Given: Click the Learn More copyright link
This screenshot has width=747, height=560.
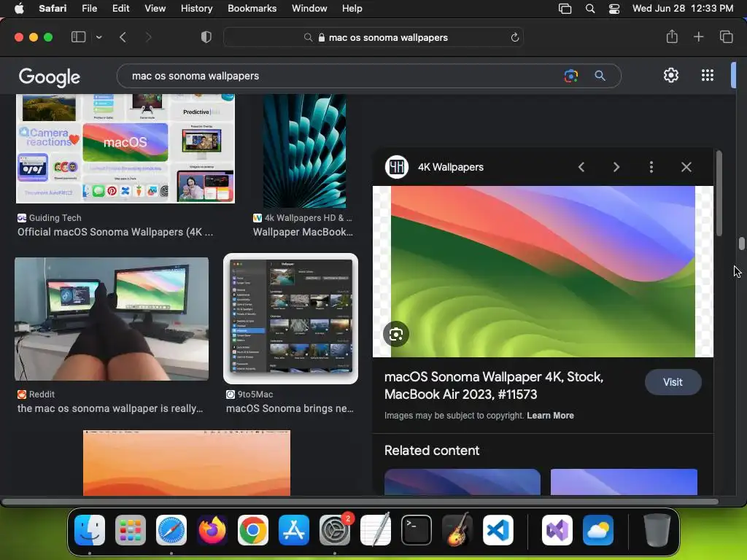Looking at the screenshot, I should (x=550, y=415).
